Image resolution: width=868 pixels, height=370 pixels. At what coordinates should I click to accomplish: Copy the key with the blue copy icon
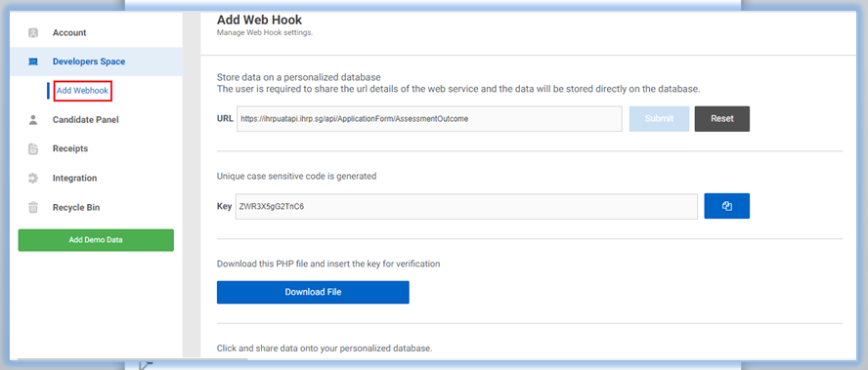pos(727,206)
